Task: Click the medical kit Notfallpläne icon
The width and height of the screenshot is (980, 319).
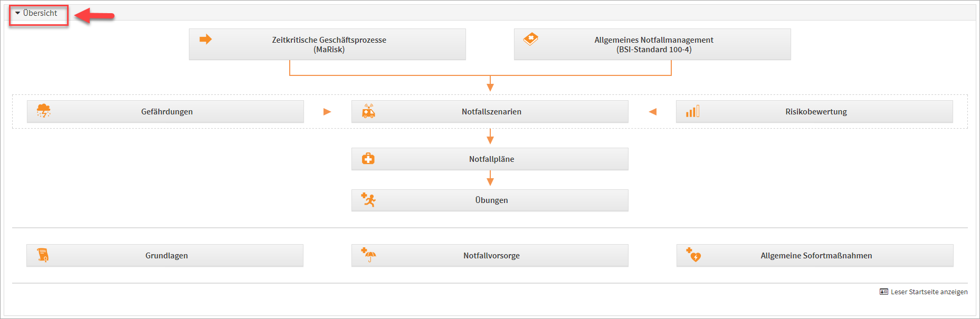Action: point(368,159)
